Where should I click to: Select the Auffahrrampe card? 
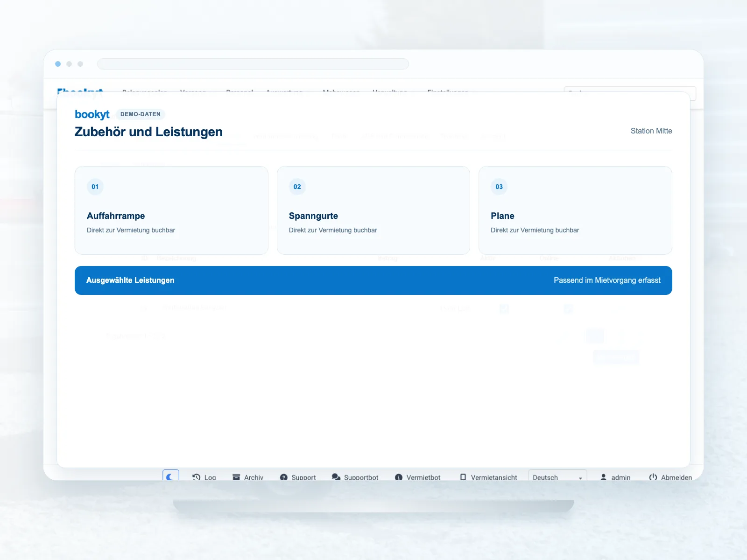(171, 210)
